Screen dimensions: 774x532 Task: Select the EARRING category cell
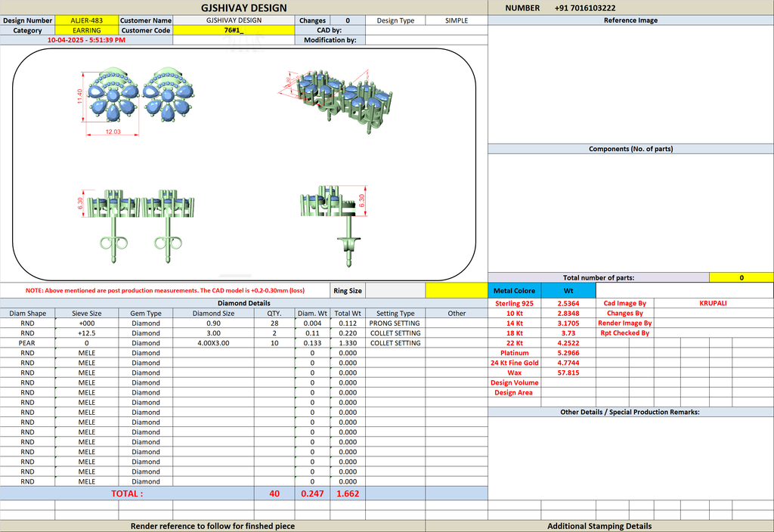point(87,30)
